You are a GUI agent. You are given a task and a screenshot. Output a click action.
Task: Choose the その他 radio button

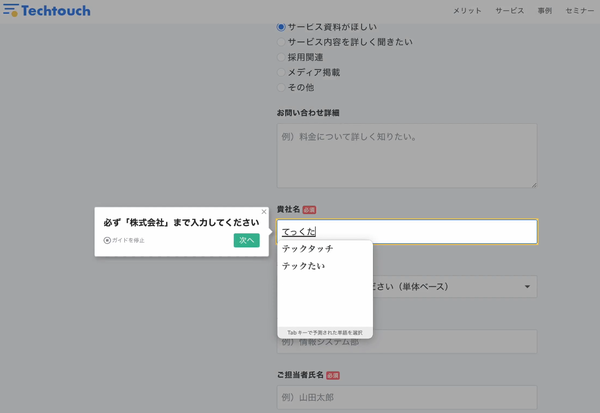[280, 87]
